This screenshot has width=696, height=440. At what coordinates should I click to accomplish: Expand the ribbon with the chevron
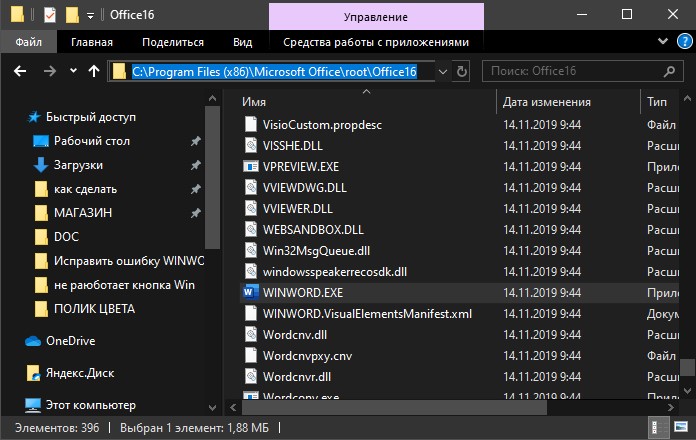point(663,41)
